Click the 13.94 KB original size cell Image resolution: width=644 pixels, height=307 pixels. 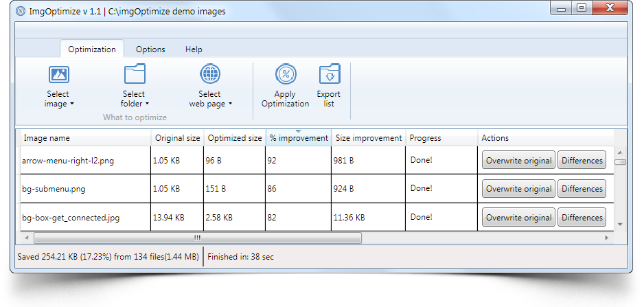(177, 218)
